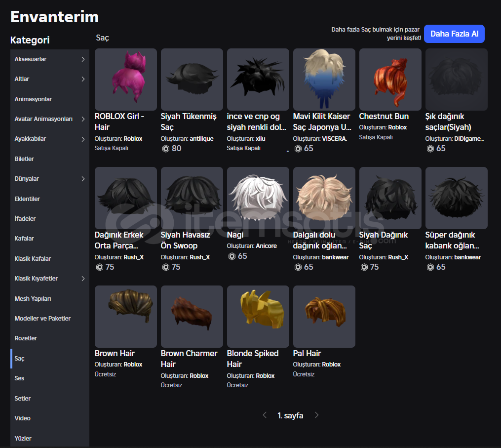Click the Robux icon beside price 80
The height and width of the screenshot is (448, 501).
[165, 148]
